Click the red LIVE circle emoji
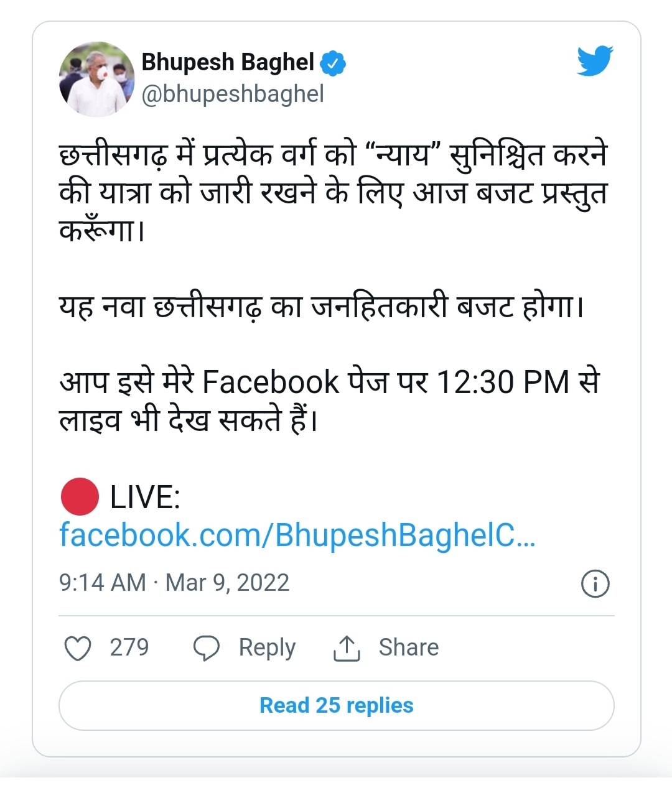 (x=80, y=497)
